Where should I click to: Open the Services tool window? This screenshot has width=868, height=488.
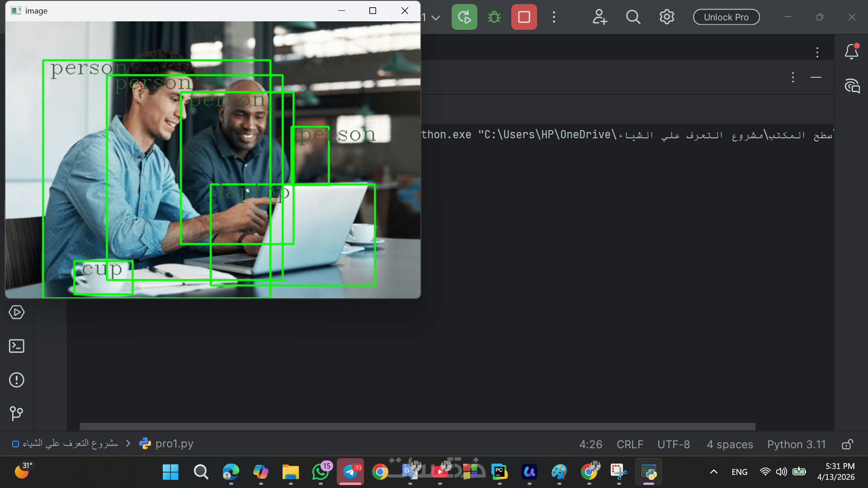[x=17, y=312]
